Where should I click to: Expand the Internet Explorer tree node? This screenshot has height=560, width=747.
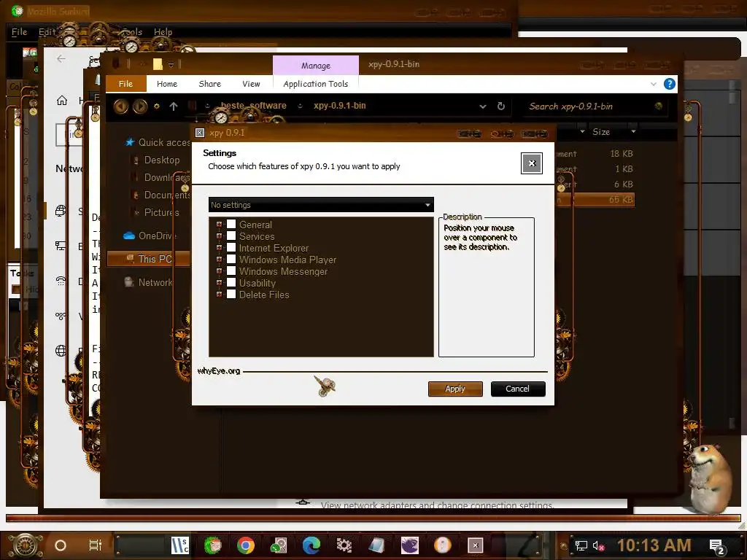click(219, 248)
